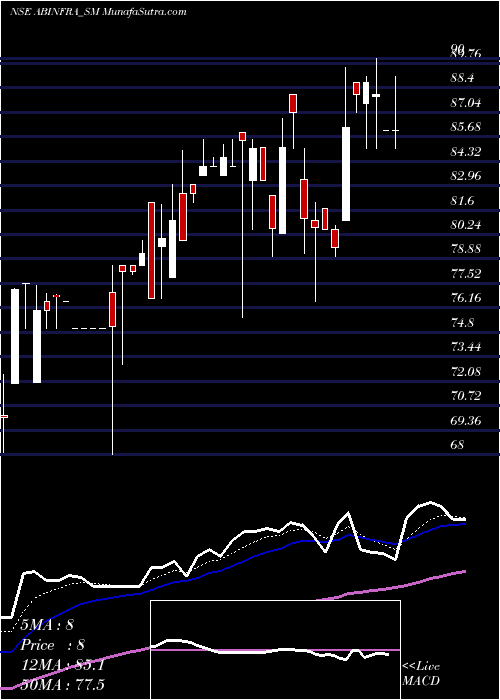Click the 78.88 price axis label
Viewport: 500px width, 700px height.
click(x=466, y=249)
